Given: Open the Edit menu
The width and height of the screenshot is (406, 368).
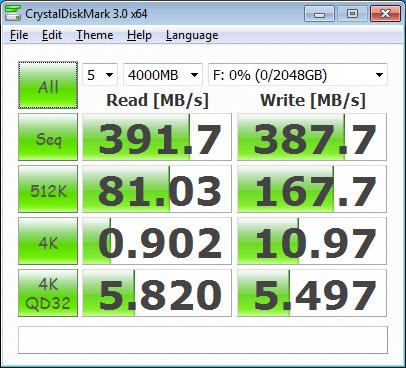Looking at the screenshot, I should pos(52,35).
